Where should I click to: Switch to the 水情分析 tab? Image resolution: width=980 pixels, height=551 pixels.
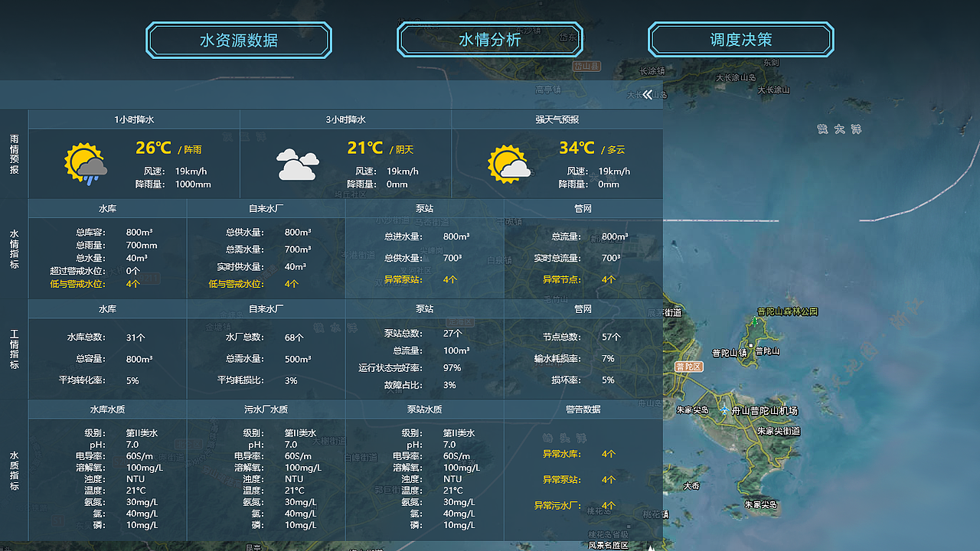click(x=490, y=40)
